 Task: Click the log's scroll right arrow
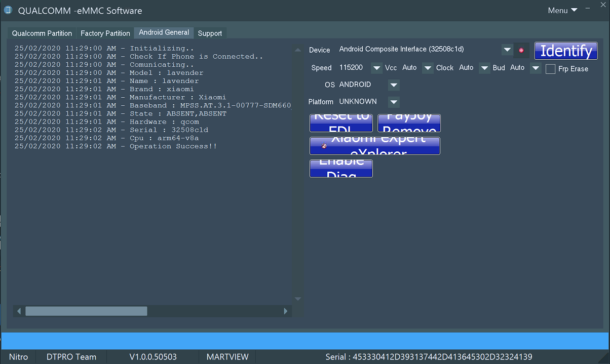(x=286, y=311)
